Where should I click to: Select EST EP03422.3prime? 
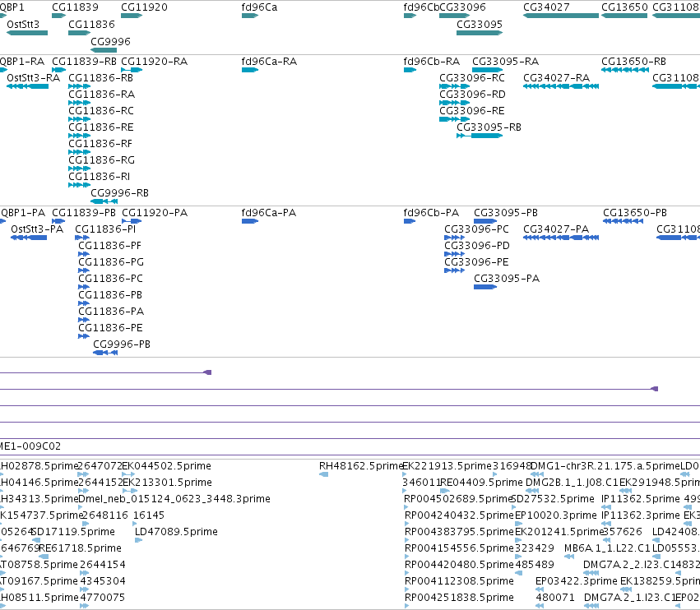pyautogui.click(x=577, y=581)
